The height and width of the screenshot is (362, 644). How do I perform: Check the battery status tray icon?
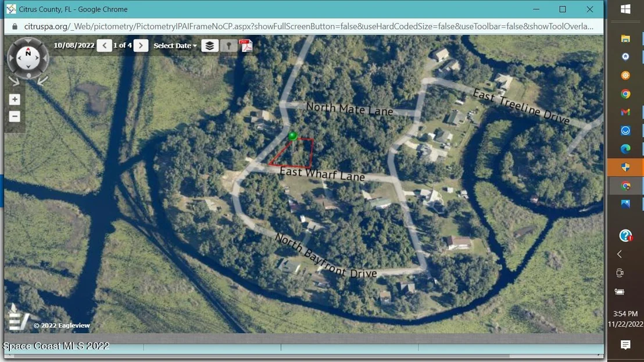[620, 292]
